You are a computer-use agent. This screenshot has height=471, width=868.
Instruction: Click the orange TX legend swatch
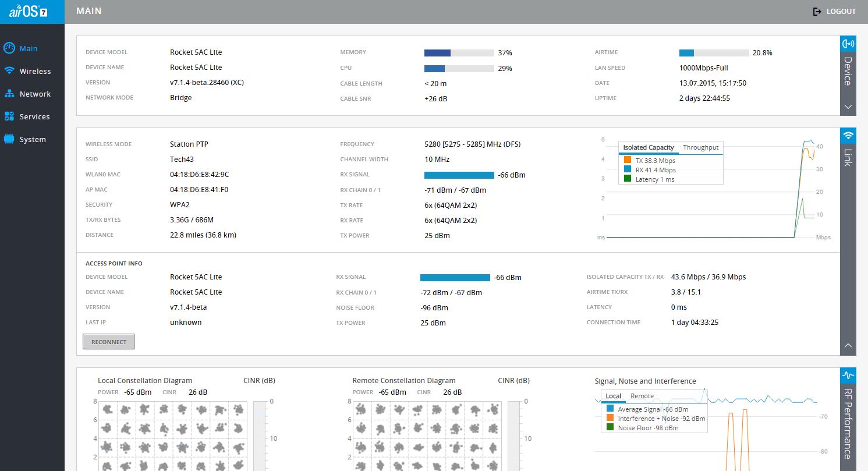pyautogui.click(x=628, y=160)
